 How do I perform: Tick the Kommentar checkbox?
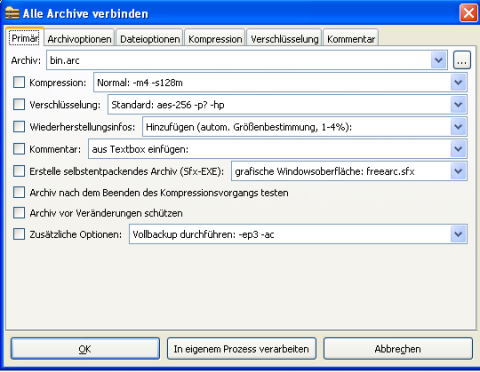[x=19, y=149]
